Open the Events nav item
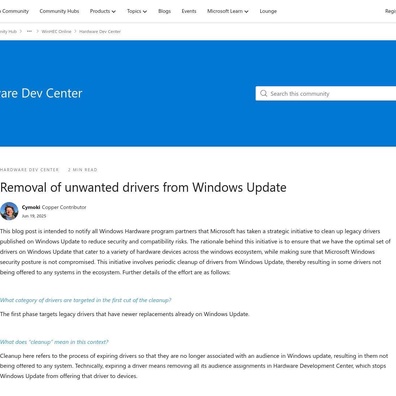Image resolution: width=396 pixels, height=396 pixels. coord(189,11)
